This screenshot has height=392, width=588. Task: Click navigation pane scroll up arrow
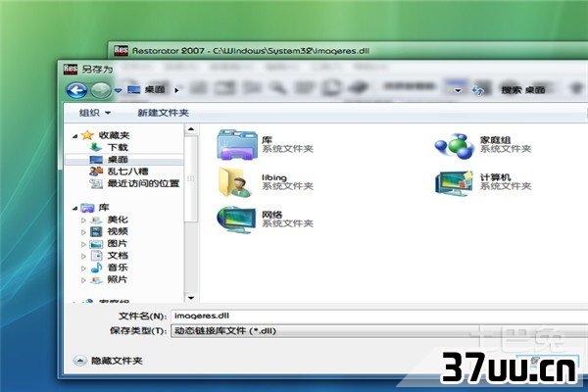[191, 129]
